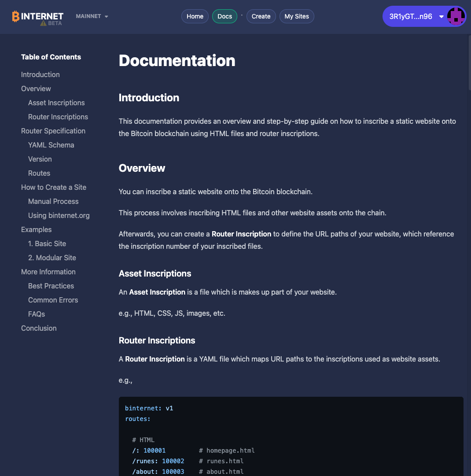Click FAQs in the table of contents
This screenshot has width=471, height=476.
[37, 314]
